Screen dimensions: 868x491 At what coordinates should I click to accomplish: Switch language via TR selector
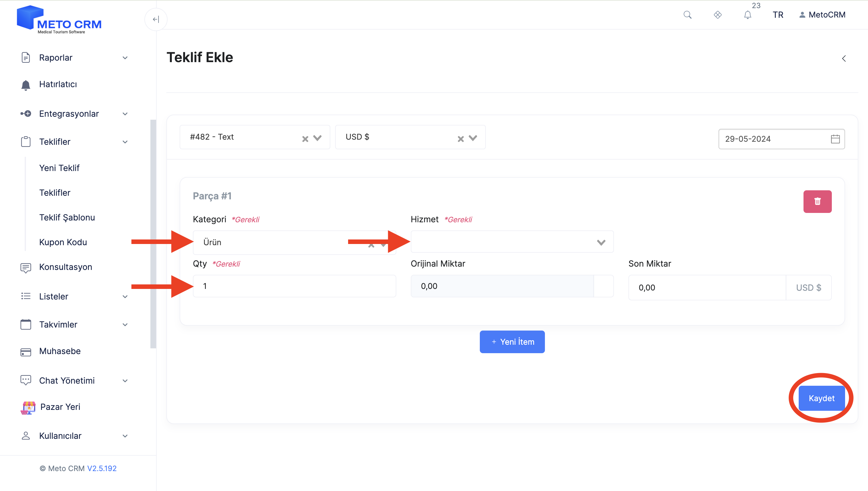coord(778,15)
